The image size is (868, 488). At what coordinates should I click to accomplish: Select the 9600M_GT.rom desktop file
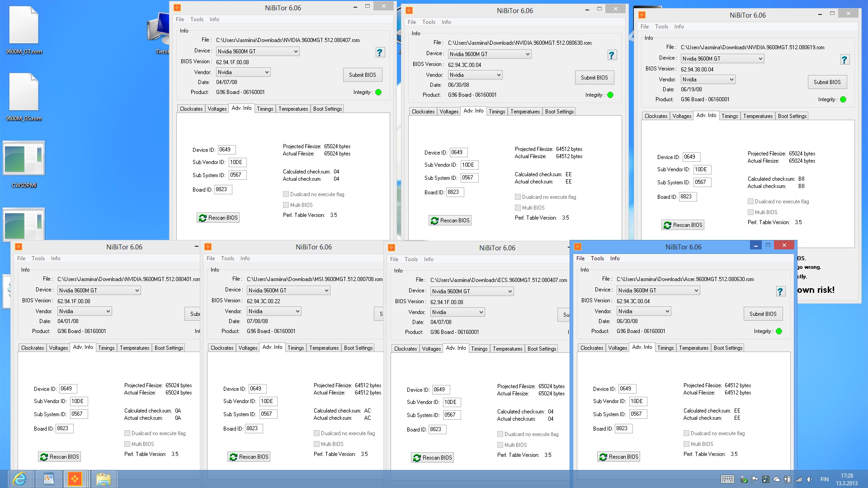click(24, 30)
